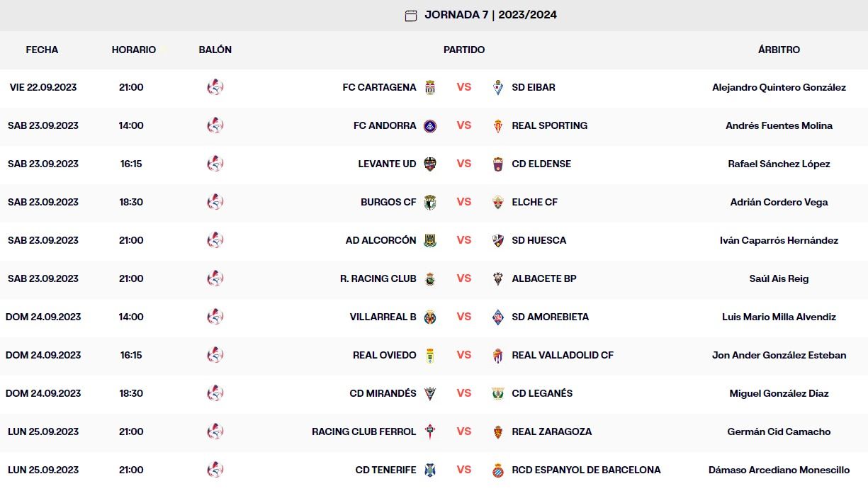
Task: Click the Levante UD club badge
Action: point(430,164)
